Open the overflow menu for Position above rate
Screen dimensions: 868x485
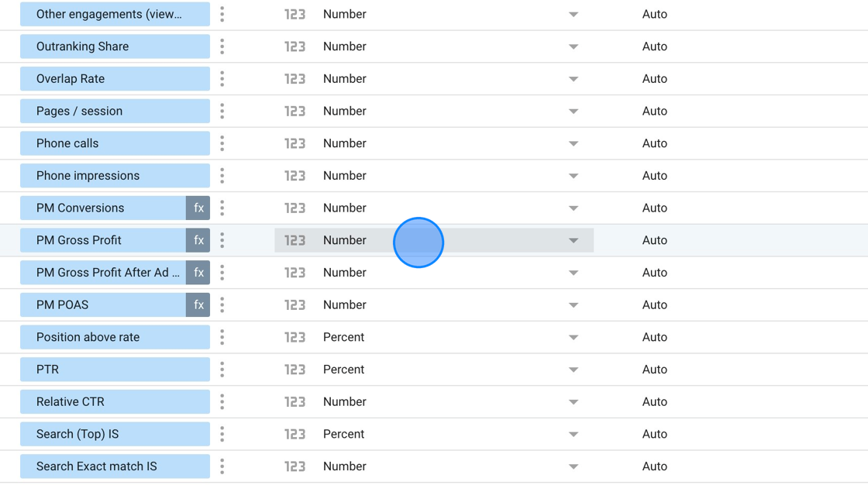click(x=222, y=337)
